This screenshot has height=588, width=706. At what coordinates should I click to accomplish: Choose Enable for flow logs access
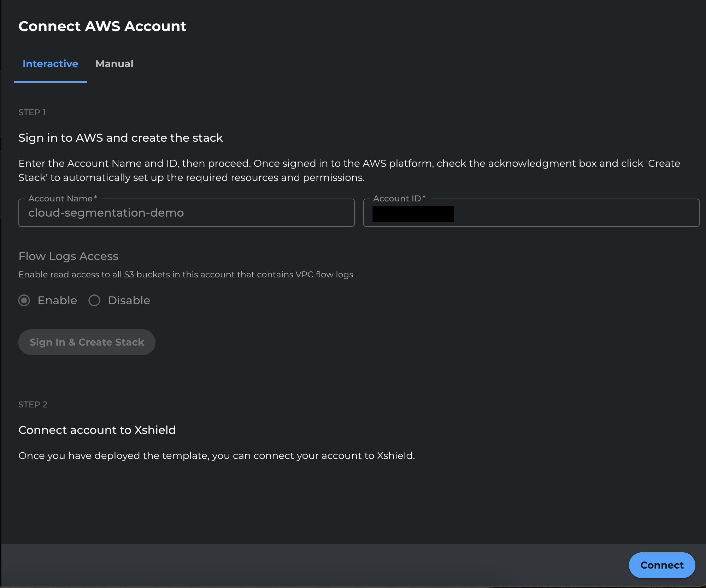coord(24,301)
